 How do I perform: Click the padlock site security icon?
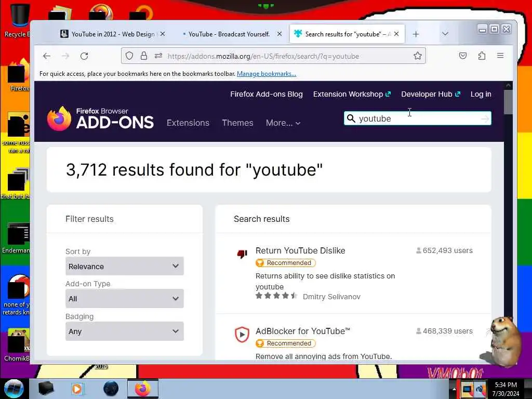click(144, 56)
